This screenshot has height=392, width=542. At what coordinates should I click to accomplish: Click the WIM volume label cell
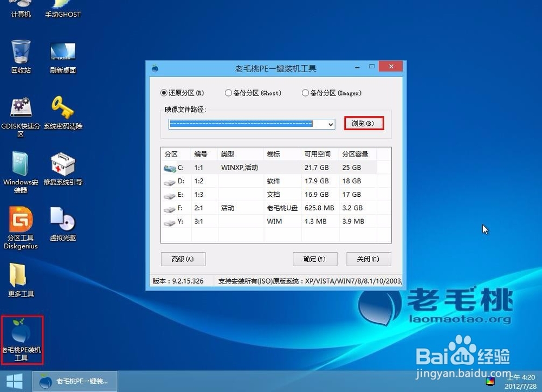(x=274, y=222)
